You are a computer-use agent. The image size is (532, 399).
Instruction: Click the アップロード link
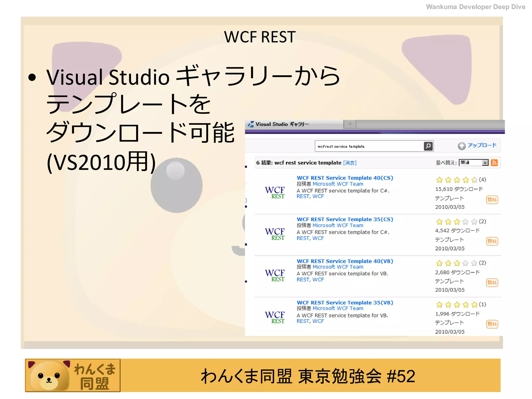pyautogui.click(x=482, y=145)
